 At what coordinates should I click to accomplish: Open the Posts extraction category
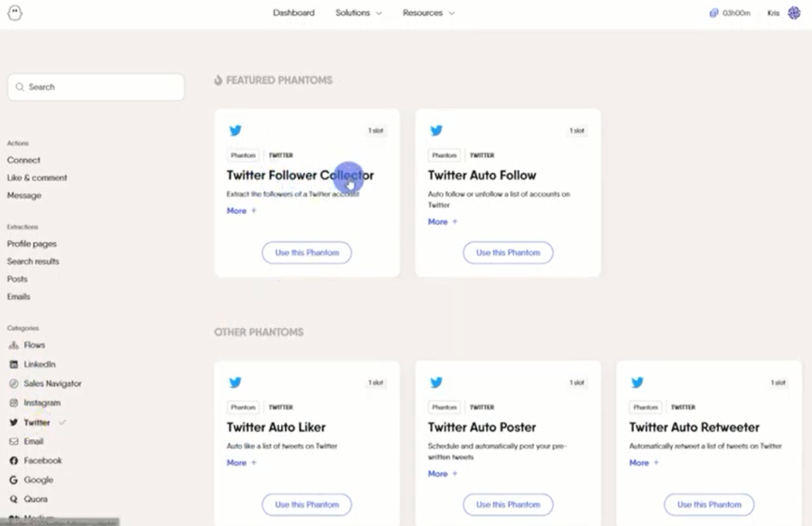tap(17, 279)
